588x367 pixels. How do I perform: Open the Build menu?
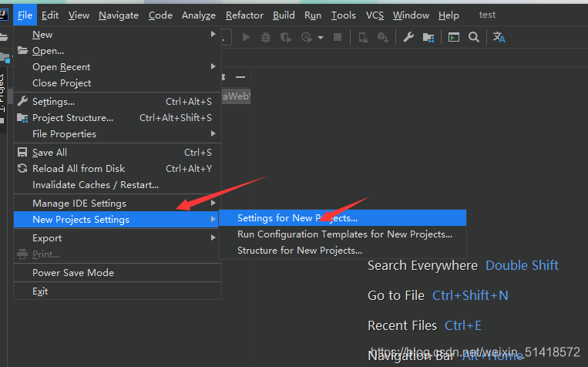coord(284,15)
